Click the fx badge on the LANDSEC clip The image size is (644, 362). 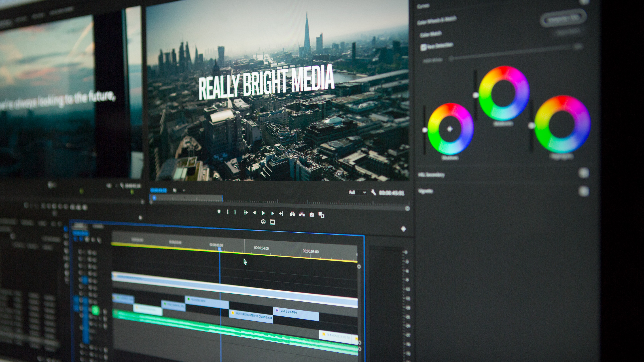324,334
